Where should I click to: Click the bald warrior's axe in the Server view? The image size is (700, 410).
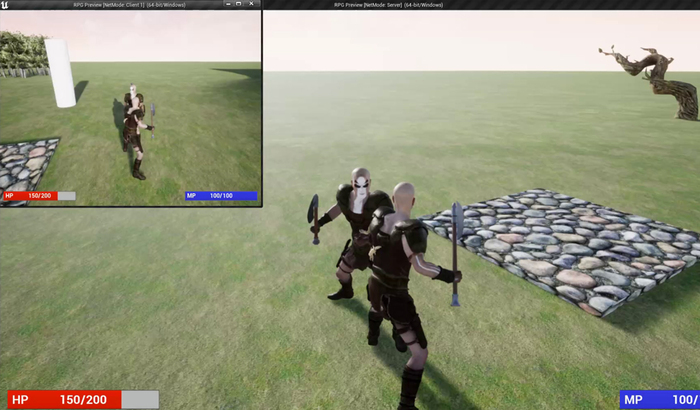(x=456, y=250)
